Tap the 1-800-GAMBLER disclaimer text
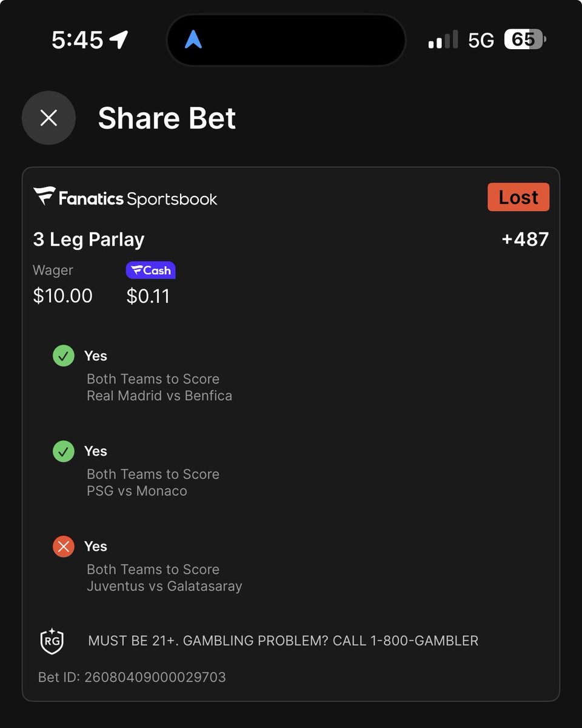The image size is (582, 728). 283,641
